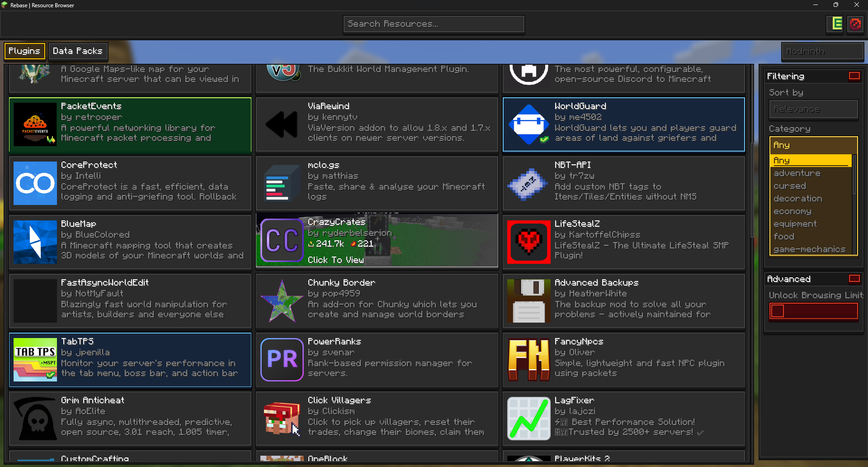Image resolution: width=868 pixels, height=467 pixels.
Task: Open the LagFixer plugin title
Action: coord(574,400)
